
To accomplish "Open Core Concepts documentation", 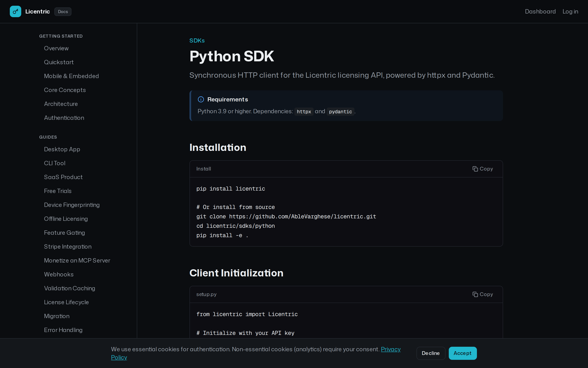I will pos(65,90).
